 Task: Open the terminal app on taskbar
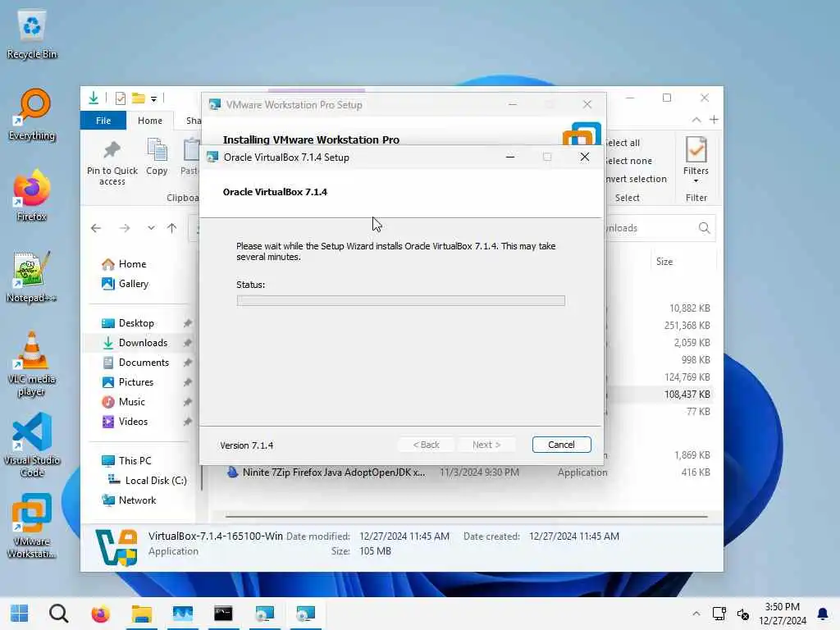(x=223, y=614)
